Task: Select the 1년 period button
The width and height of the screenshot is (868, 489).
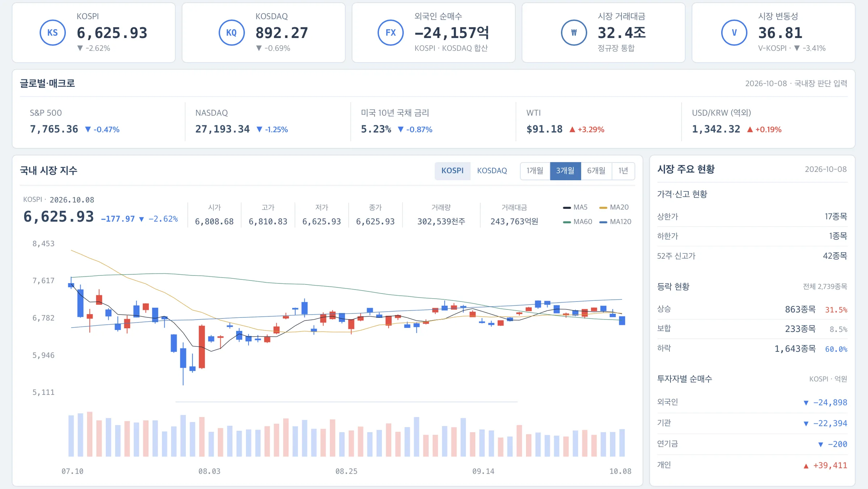Action: [x=623, y=171]
